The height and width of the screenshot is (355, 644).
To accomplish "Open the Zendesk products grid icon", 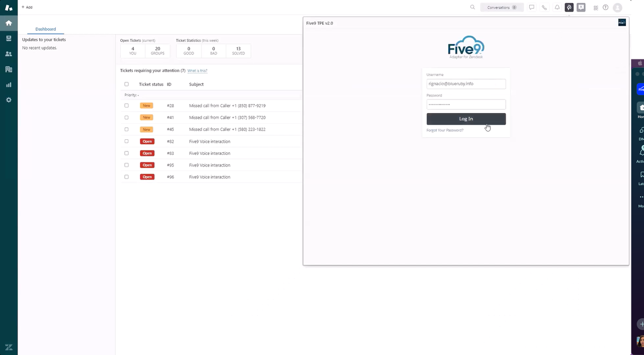I will pos(596,8).
